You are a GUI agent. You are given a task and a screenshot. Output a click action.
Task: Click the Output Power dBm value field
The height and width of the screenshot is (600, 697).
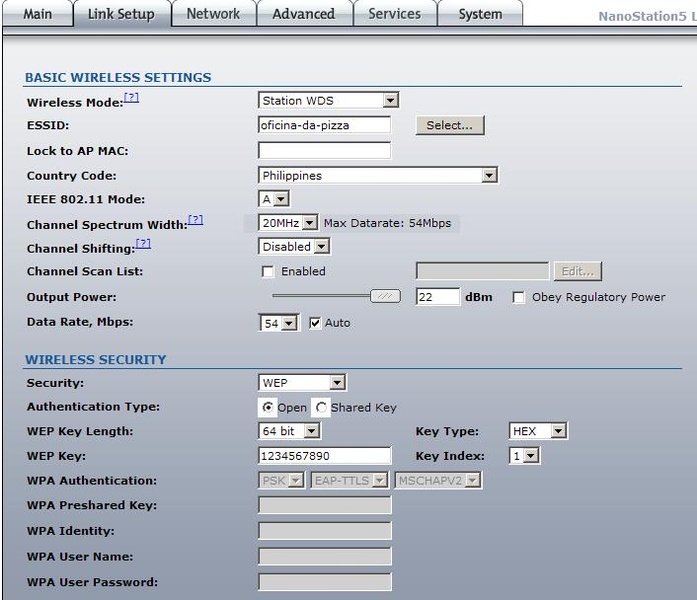tap(438, 296)
